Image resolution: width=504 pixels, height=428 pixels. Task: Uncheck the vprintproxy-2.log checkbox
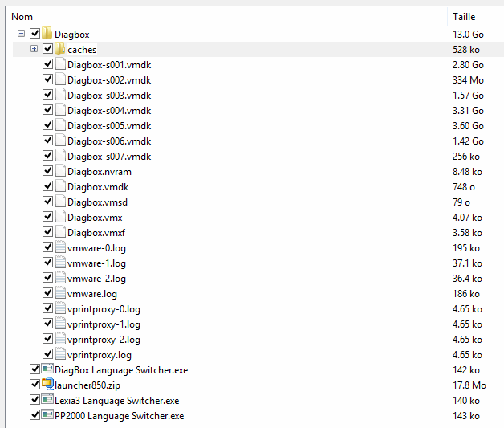point(47,339)
